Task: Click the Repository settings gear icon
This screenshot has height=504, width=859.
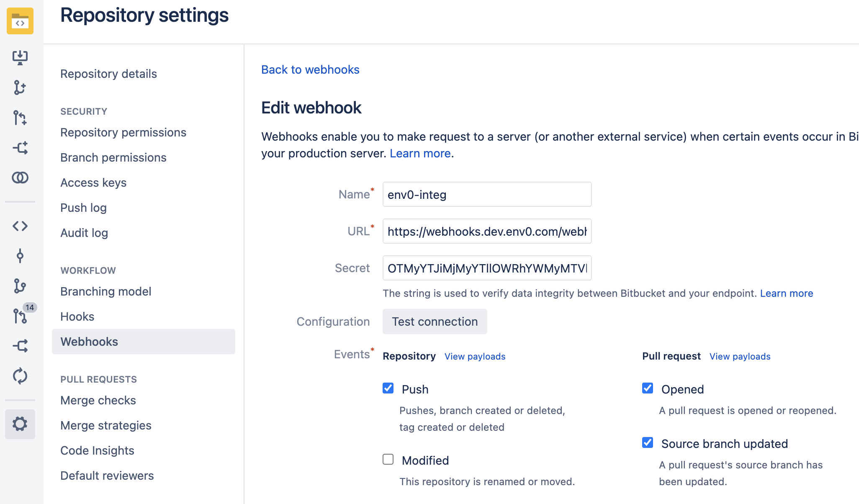Action: pyautogui.click(x=20, y=424)
